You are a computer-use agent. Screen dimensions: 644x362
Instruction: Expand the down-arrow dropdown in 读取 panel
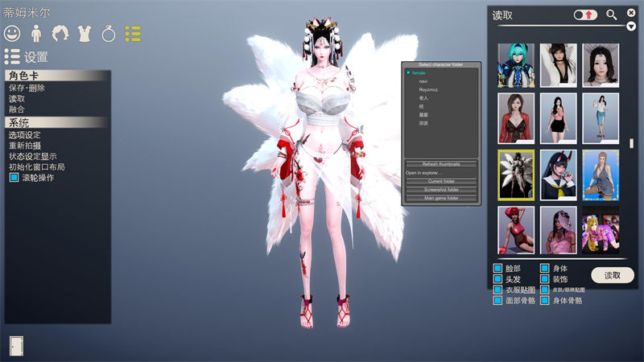(631, 26)
